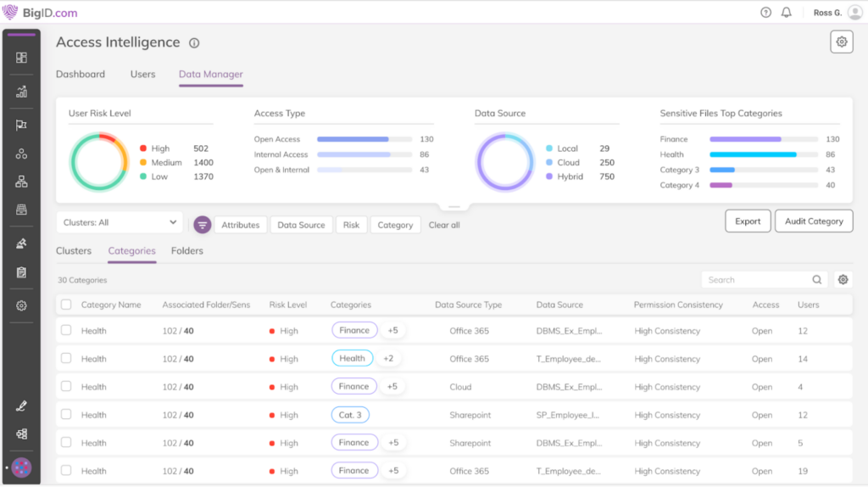868x487 pixels.
Task: Open user profile avatar for Ross G.
Action: [x=854, y=13]
